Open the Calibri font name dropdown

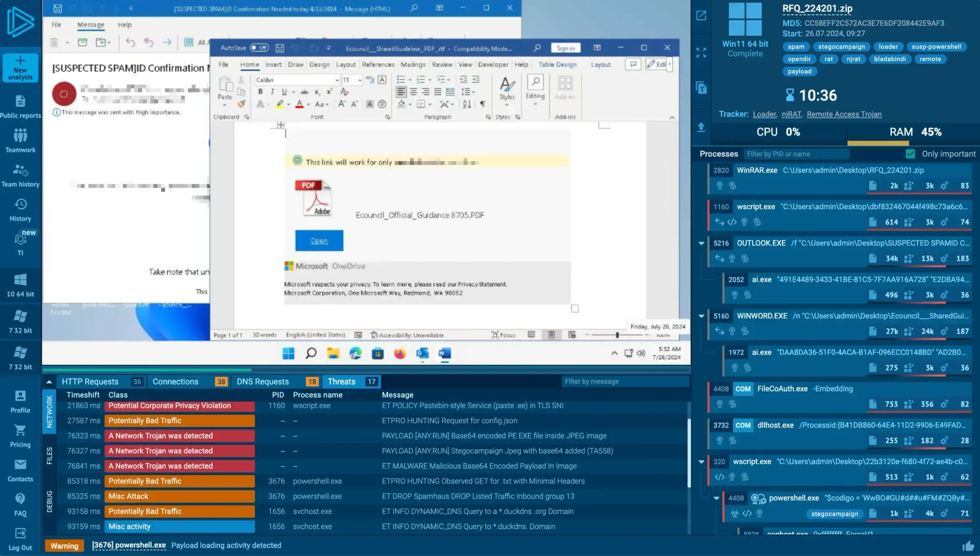(337, 80)
